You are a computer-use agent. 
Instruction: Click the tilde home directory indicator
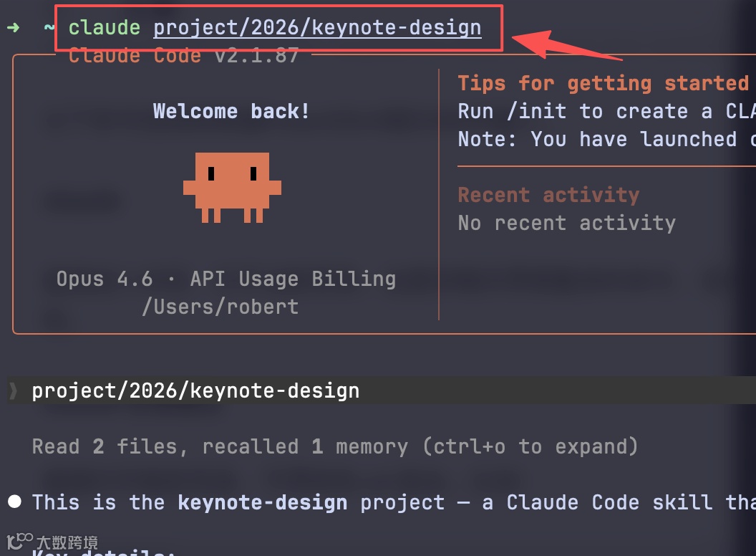click(49, 27)
